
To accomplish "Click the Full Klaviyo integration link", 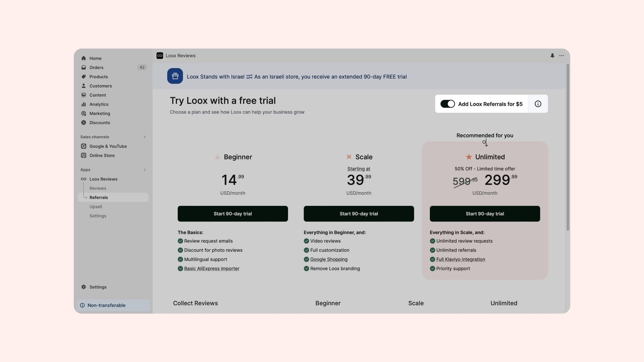I will 460,259.
